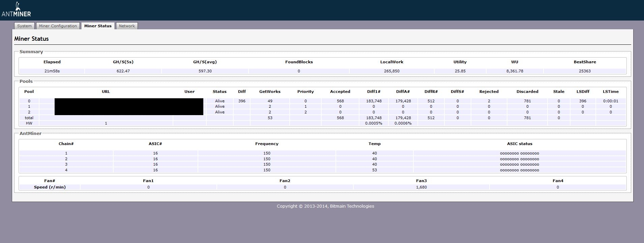Click the User column header in Pools
Screen dimensions: 644x243
pyautogui.click(x=189, y=92)
